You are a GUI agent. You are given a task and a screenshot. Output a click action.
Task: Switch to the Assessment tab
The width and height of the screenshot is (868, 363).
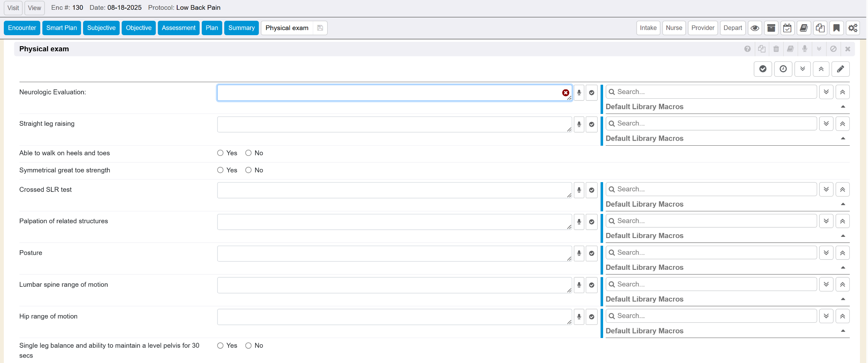coord(178,28)
